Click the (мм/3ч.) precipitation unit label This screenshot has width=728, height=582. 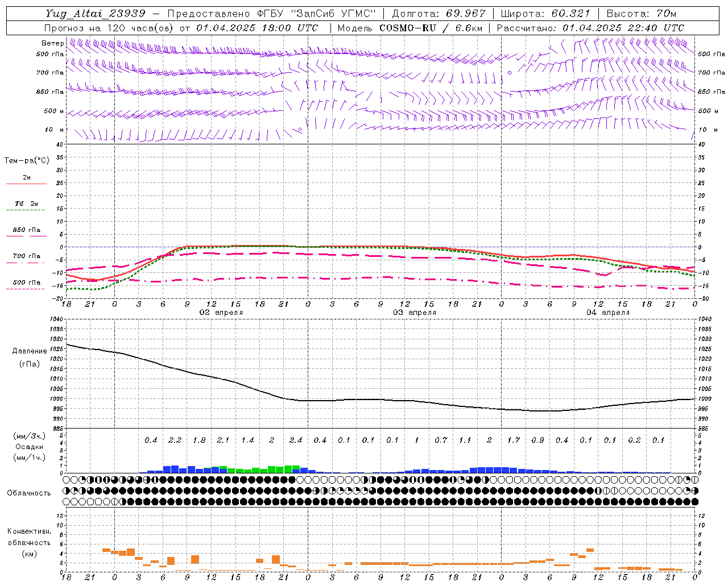[x=30, y=436]
